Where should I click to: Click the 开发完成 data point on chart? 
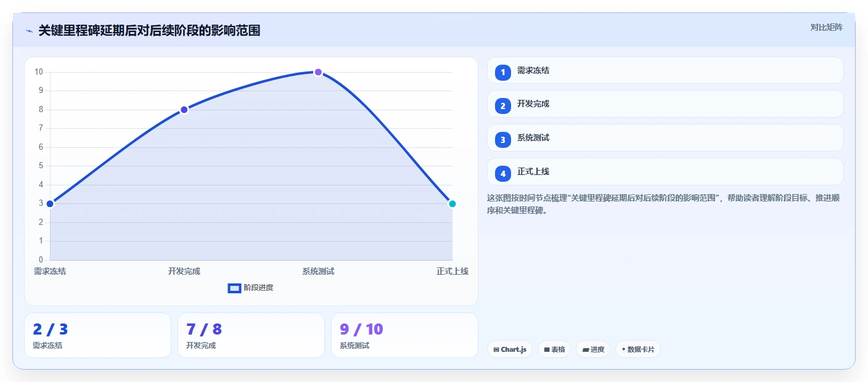(184, 110)
